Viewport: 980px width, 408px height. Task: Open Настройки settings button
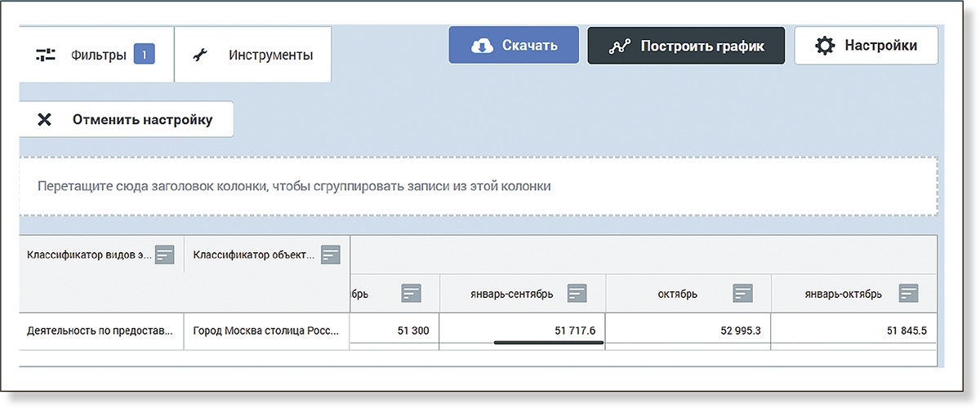(866, 46)
